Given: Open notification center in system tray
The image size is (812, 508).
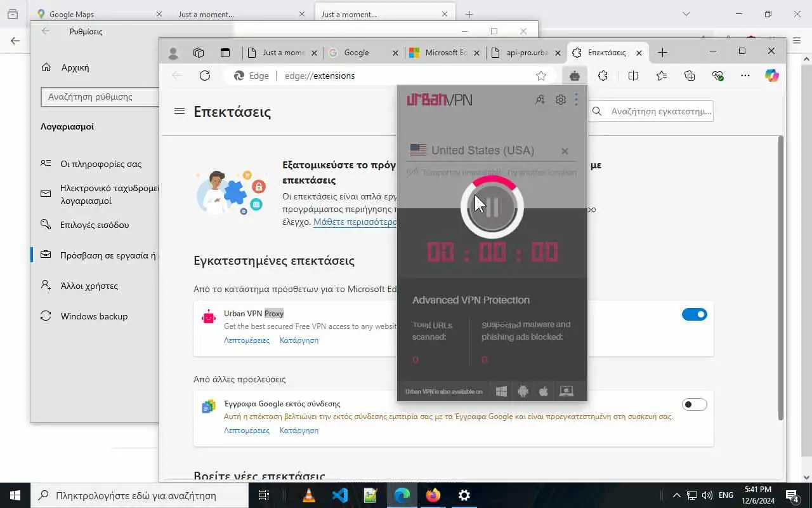Looking at the screenshot, I should point(792,495).
